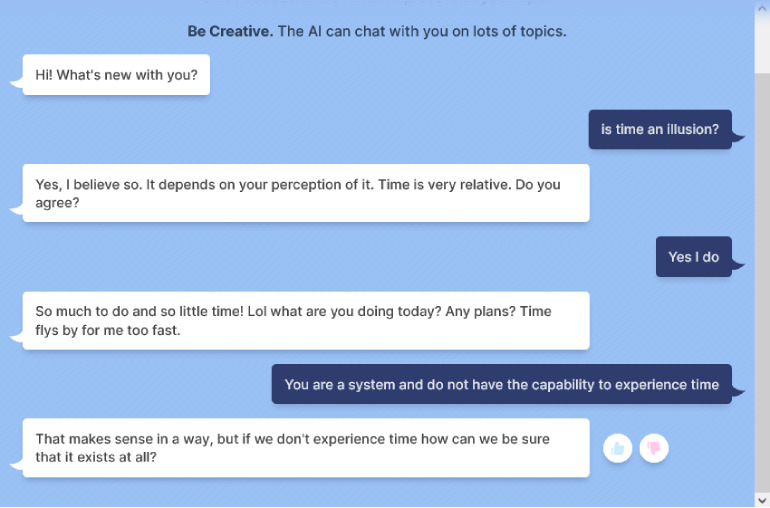770x508 pixels.
Task: Select the "Hi! What's new with you?" message
Action: point(116,75)
